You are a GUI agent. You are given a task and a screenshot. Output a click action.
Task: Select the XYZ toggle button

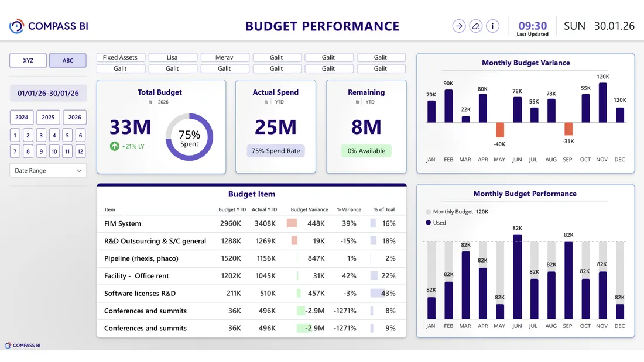pos(28,60)
